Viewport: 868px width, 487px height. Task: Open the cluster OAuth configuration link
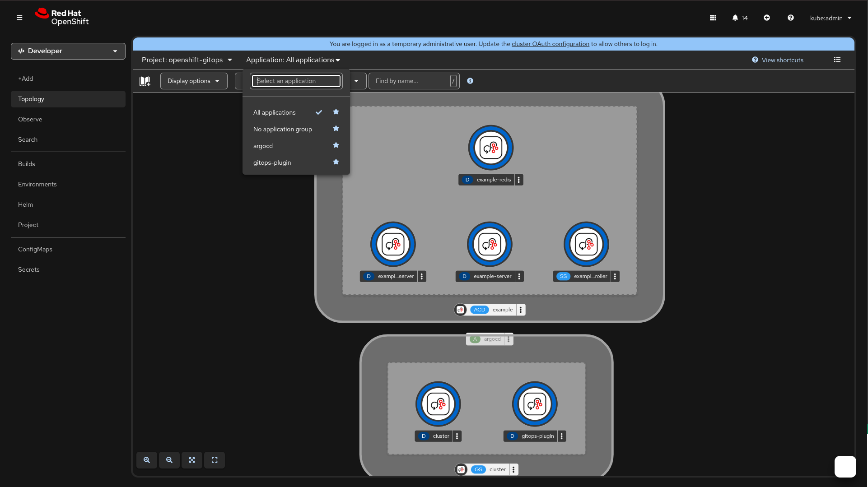[x=551, y=44]
